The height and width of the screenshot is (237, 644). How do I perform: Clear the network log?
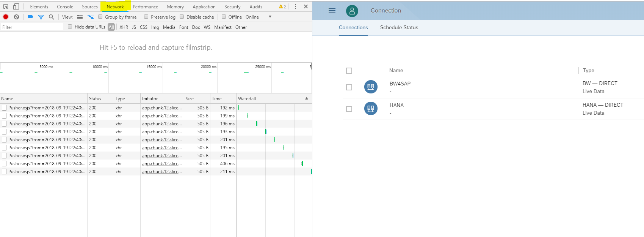point(16,17)
